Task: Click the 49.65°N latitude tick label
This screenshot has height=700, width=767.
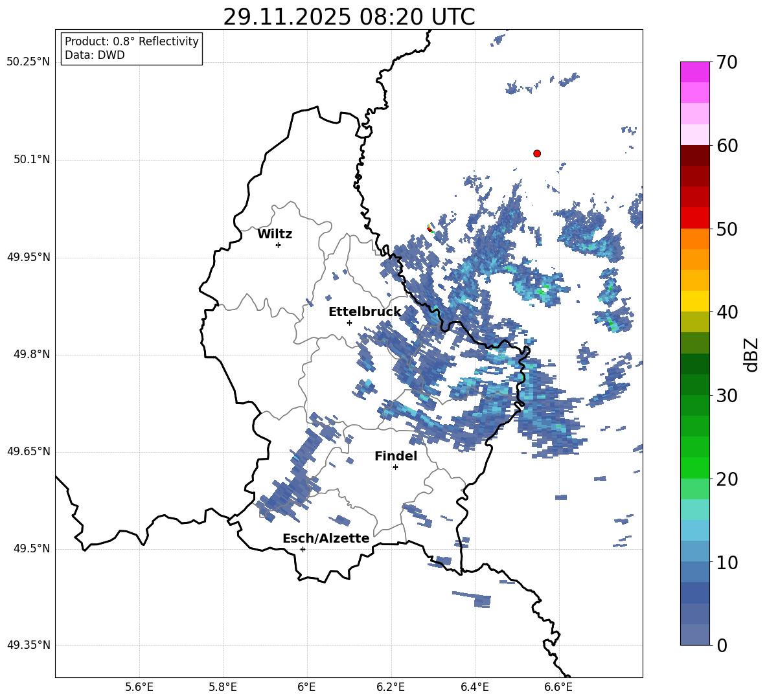Action: tap(29, 451)
